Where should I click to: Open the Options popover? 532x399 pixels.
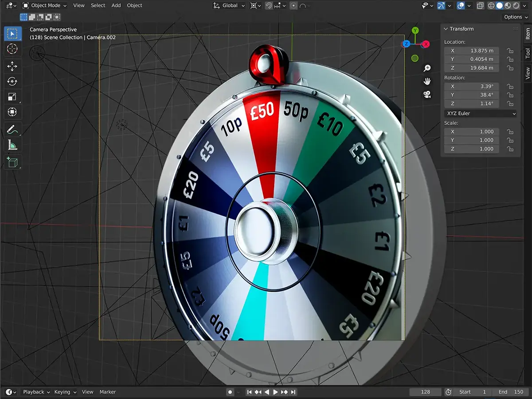click(x=516, y=17)
